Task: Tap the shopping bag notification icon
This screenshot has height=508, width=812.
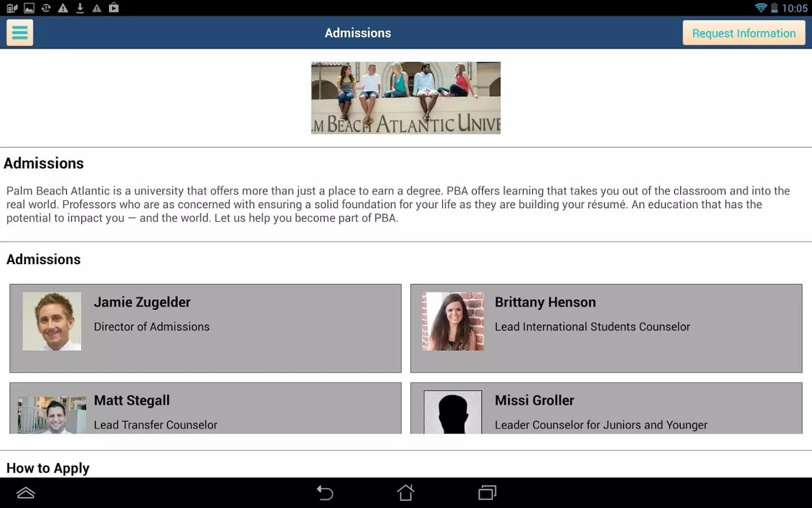Action: point(114,7)
